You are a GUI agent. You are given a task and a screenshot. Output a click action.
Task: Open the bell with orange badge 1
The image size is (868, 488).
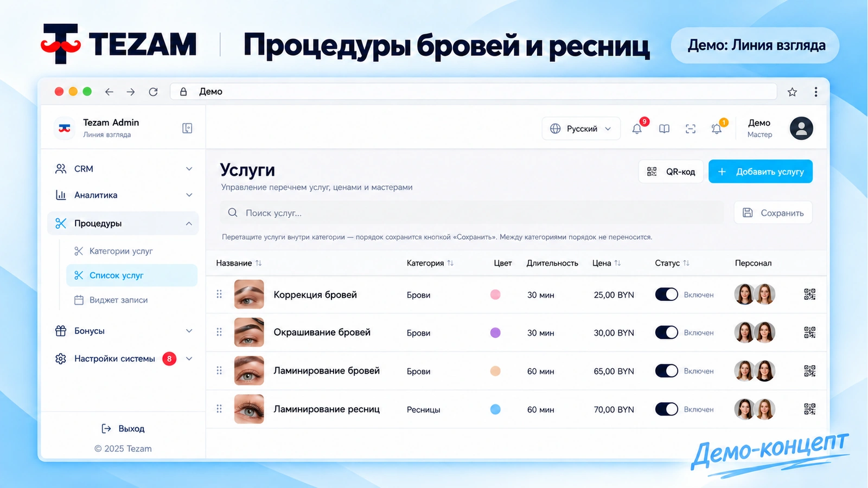717,129
